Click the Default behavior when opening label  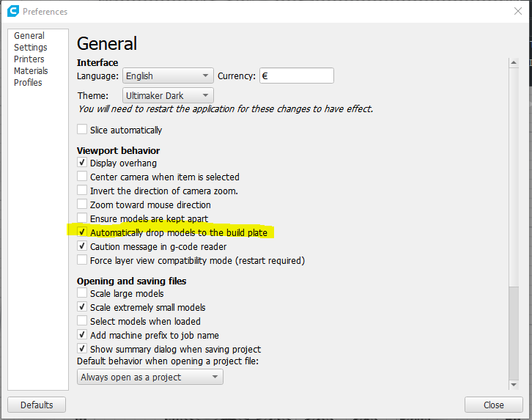pyautogui.click(x=168, y=361)
